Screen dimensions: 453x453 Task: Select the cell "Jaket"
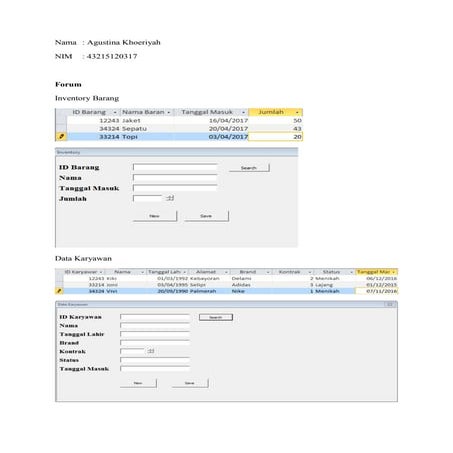[147, 120]
